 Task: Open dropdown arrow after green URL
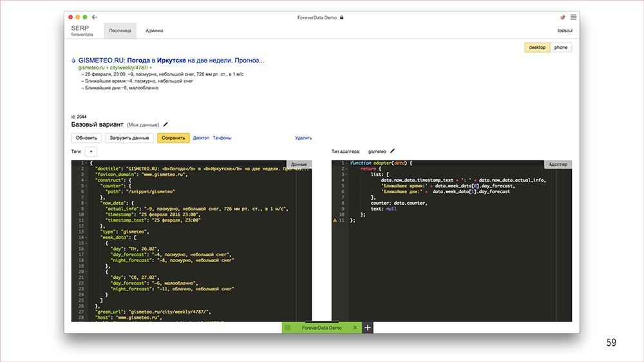[151, 68]
